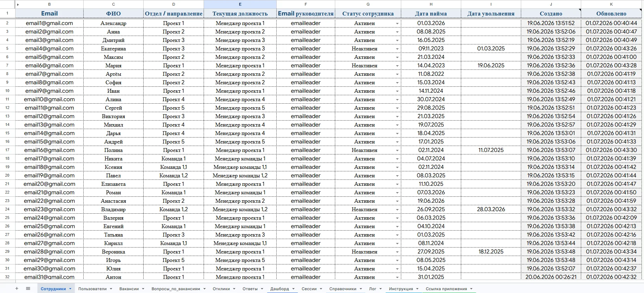Select dismissal date 18.12.2025
The image size is (644, 293).
[x=491, y=252]
